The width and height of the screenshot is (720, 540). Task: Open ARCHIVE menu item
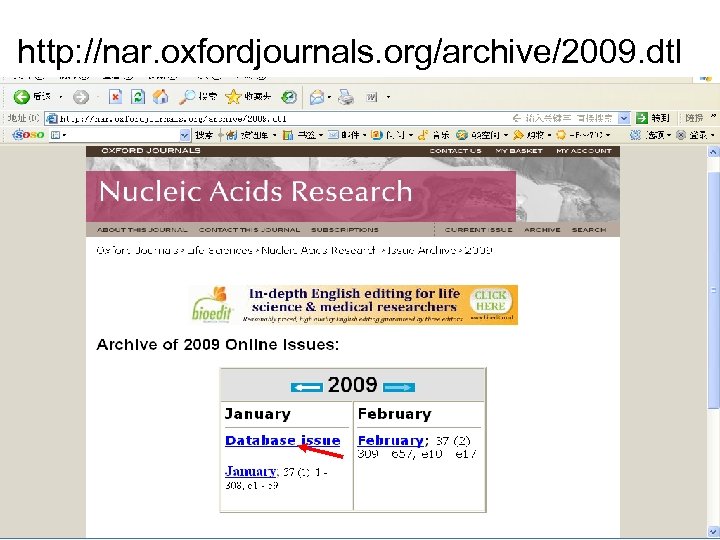[x=542, y=230]
